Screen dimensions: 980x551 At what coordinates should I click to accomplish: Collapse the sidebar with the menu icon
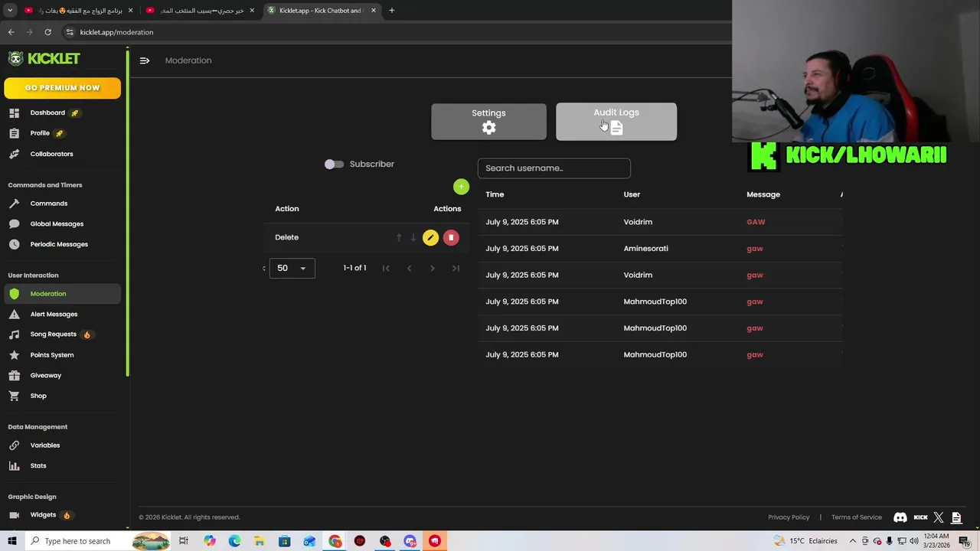(145, 60)
